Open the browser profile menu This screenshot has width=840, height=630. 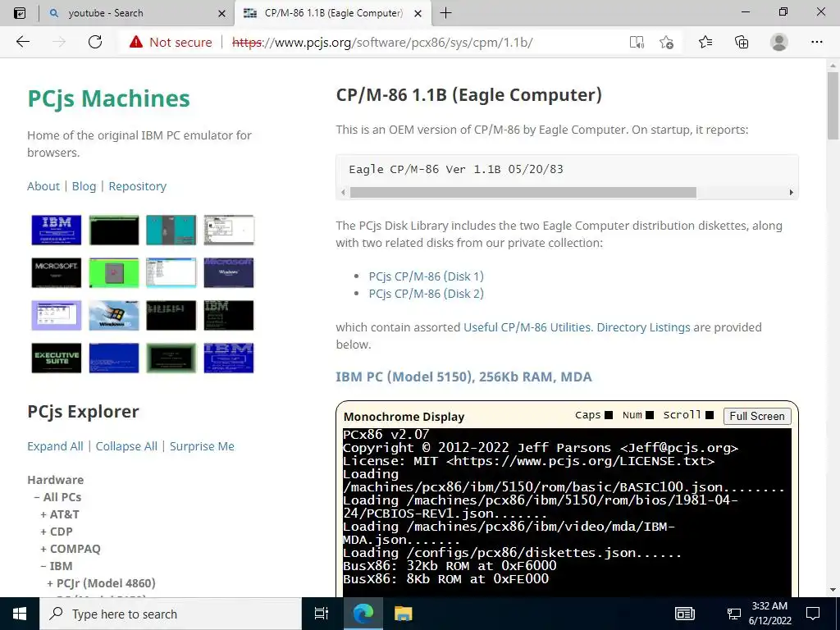click(778, 42)
